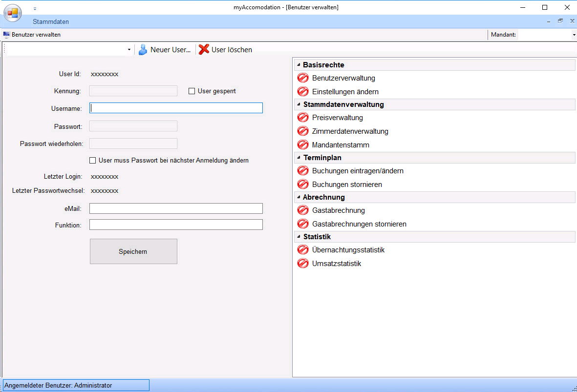577x392 pixels.
Task: Select the Gastabrechnungen stornieren text
Action: tap(359, 224)
